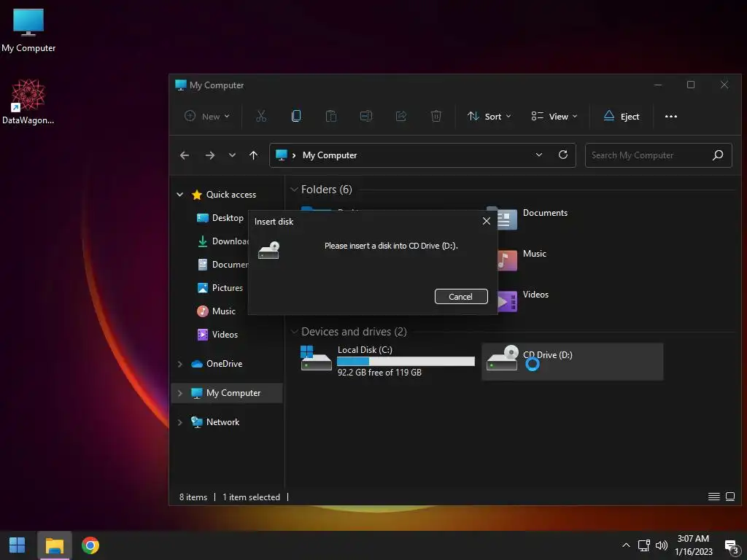The width and height of the screenshot is (747, 560).
Task: Expand My Computer node in sidebar
Action: click(x=180, y=393)
